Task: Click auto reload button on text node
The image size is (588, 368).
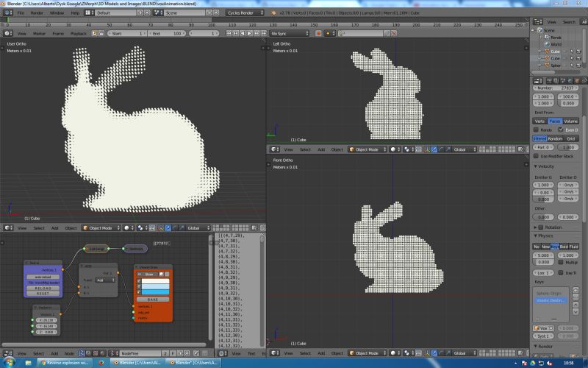Action: click(x=43, y=277)
